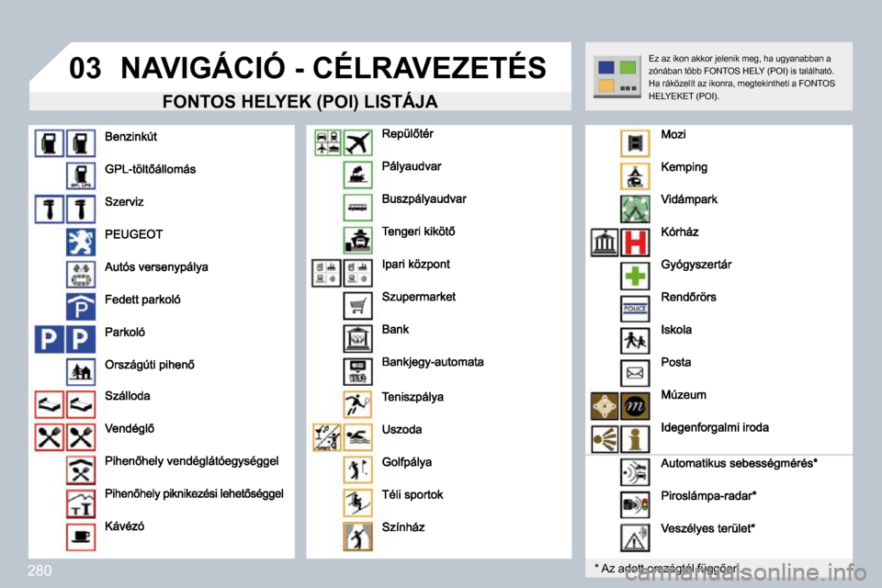Click the Buszpályaudvar bus icon

point(357,208)
